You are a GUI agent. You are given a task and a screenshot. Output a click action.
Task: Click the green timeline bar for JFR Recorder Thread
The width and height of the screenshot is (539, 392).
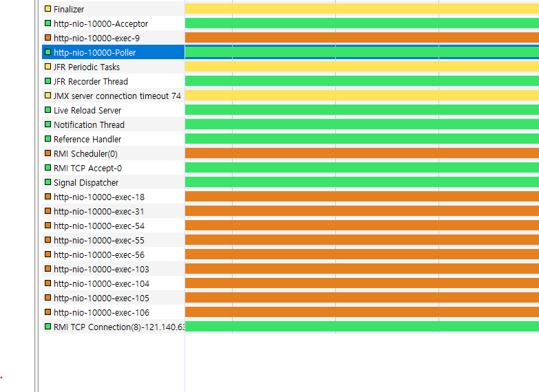362,80
